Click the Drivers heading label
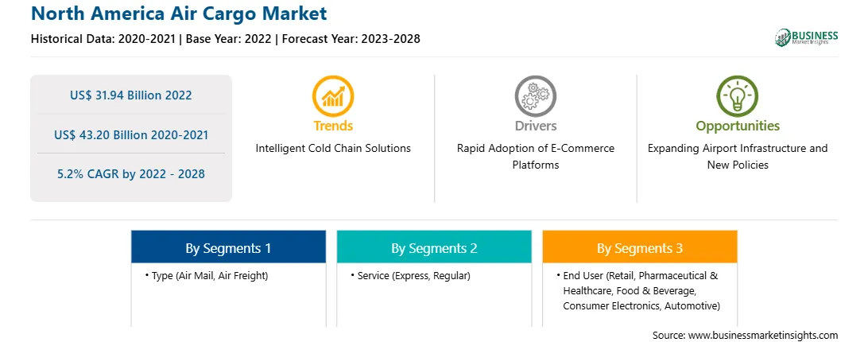 coord(535,126)
